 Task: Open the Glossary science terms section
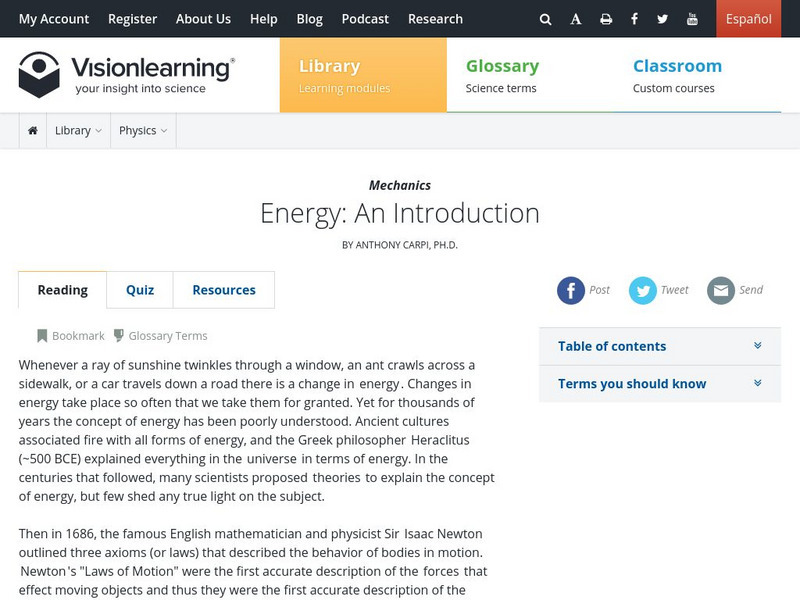[x=502, y=76]
